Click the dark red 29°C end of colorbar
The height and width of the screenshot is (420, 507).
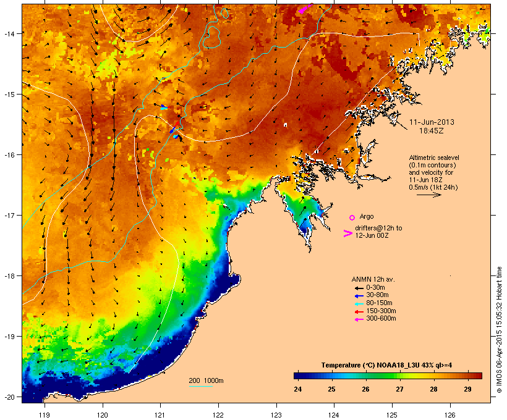(x=475, y=376)
